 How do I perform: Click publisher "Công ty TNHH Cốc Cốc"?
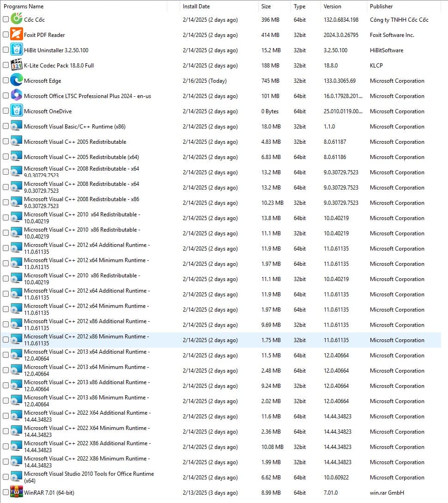399,20
